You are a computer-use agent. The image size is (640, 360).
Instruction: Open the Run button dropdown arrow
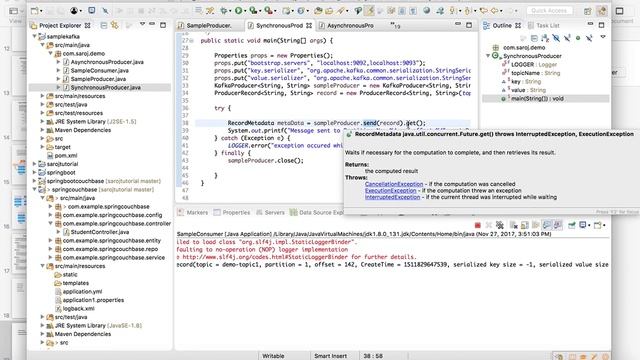(x=245, y=11)
